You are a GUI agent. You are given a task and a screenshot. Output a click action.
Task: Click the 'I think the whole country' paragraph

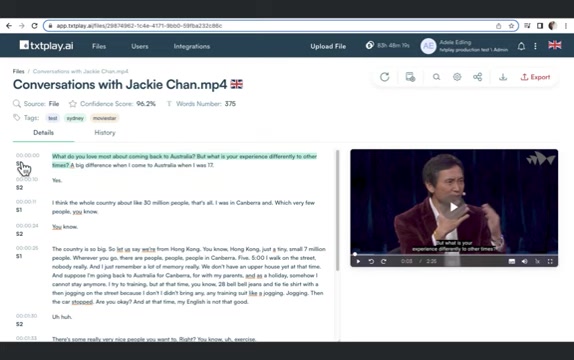183,207
